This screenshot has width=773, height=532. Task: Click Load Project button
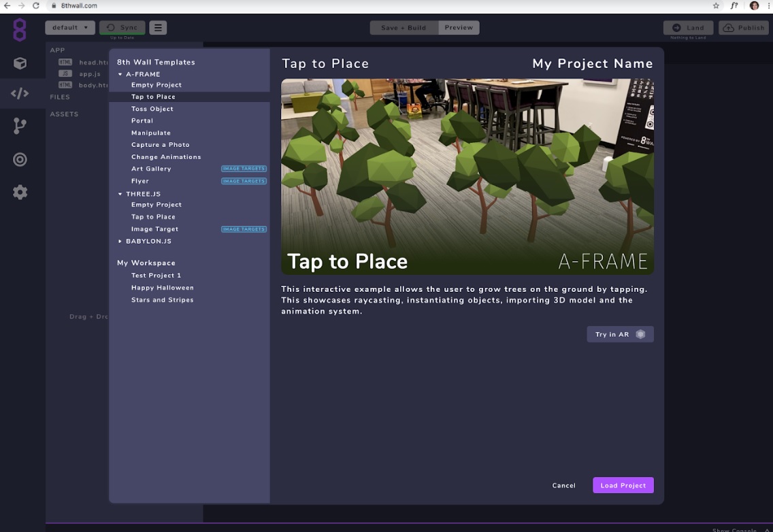pyautogui.click(x=623, y=485)
